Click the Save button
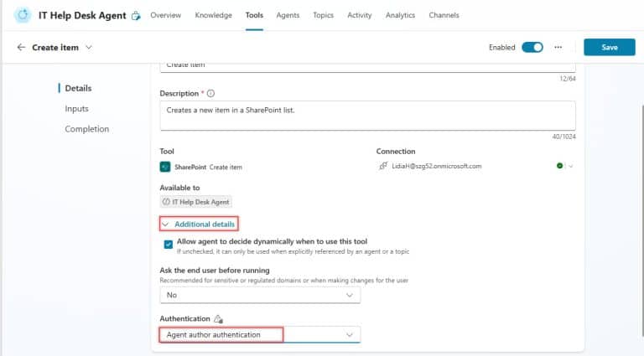The image size is (644, 356). (x=609, y=48)
